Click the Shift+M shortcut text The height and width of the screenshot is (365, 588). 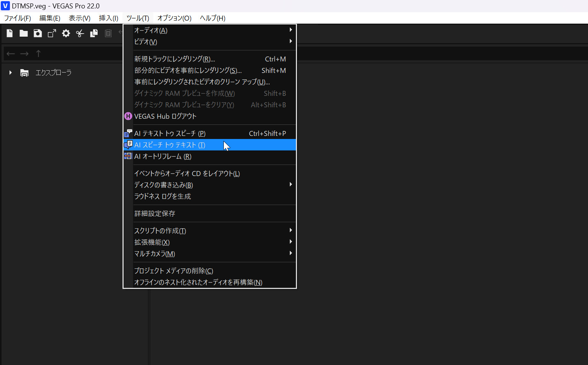(274, 70)
